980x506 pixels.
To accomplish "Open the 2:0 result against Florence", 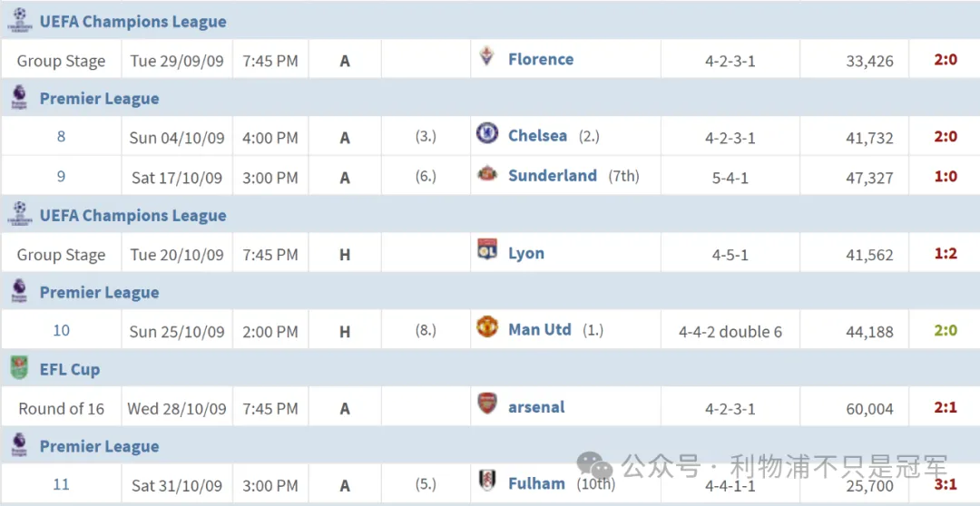I will (946, 59).
